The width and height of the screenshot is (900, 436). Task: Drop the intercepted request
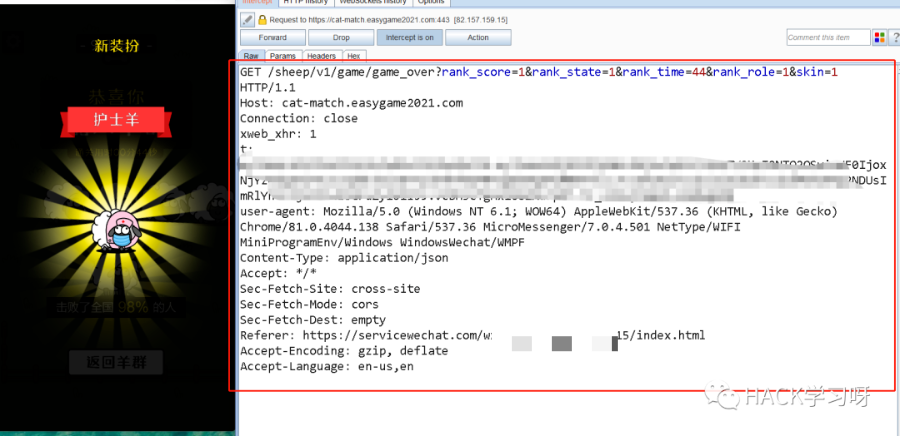coord(341,38)
